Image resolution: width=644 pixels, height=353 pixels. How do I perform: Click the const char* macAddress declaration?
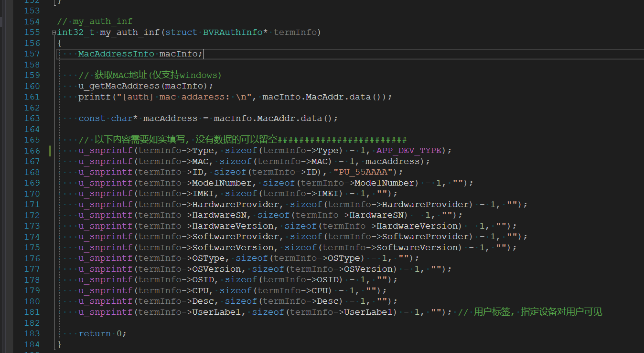(138, 118)
